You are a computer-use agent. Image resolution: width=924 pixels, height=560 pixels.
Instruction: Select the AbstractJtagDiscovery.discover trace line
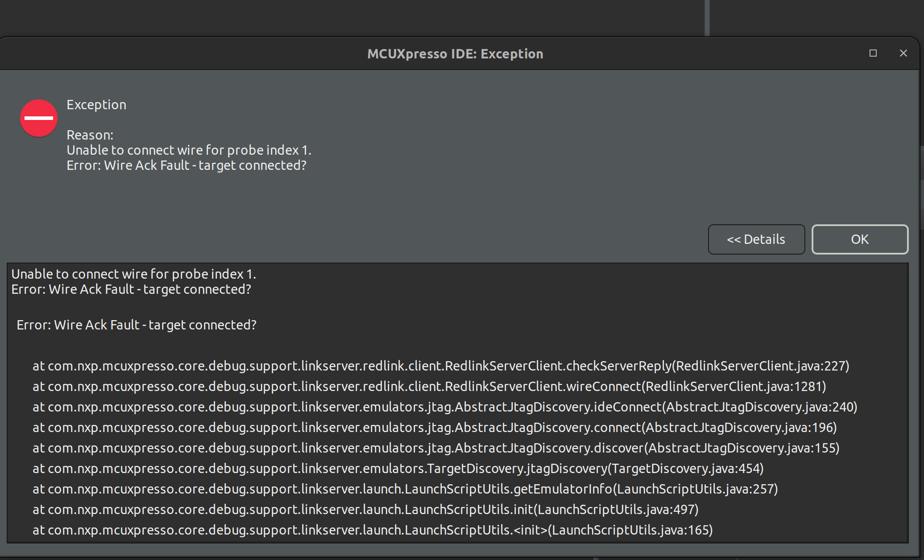(x=435, y=448)
